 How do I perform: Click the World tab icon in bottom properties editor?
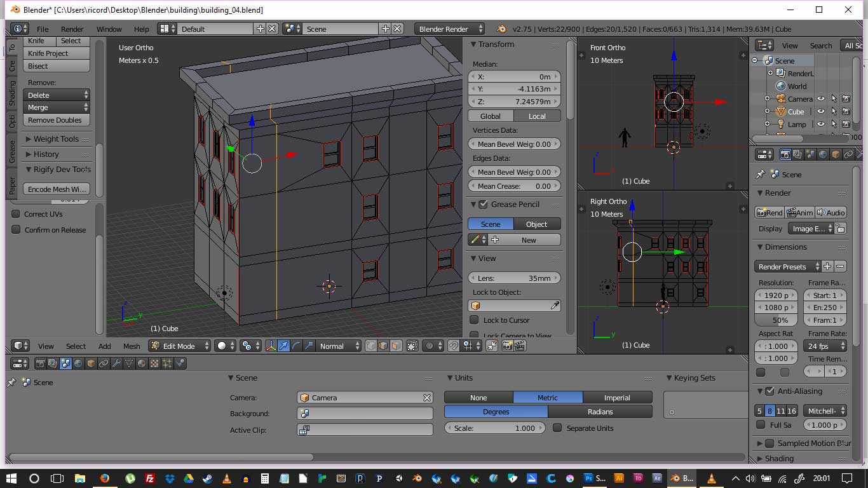click(78, 363)
